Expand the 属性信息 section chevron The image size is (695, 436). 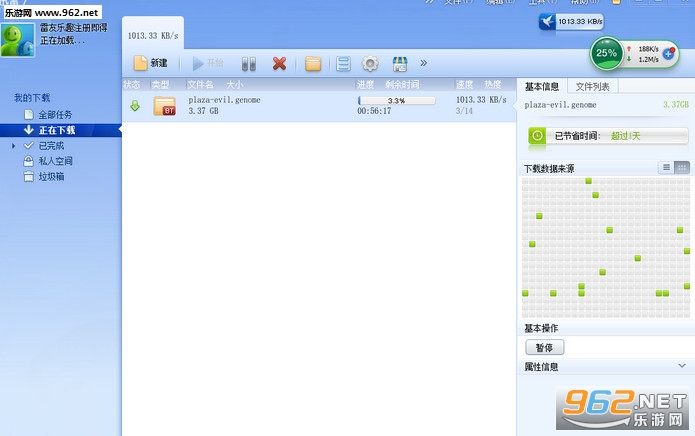(682, 366)
